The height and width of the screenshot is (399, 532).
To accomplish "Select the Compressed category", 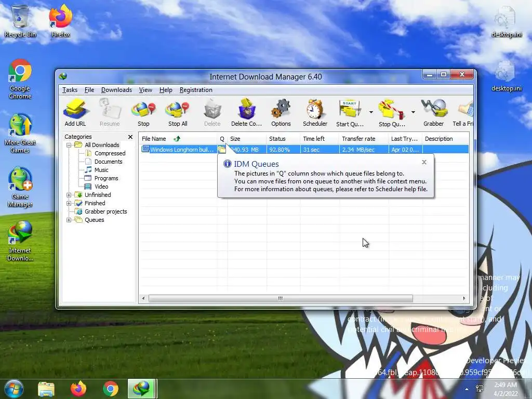I will coord(110,153).
